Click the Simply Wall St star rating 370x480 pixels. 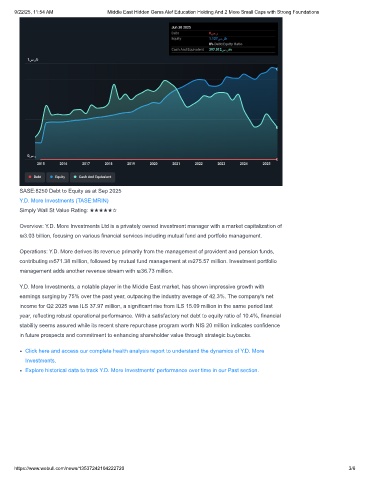pos(103,210)
